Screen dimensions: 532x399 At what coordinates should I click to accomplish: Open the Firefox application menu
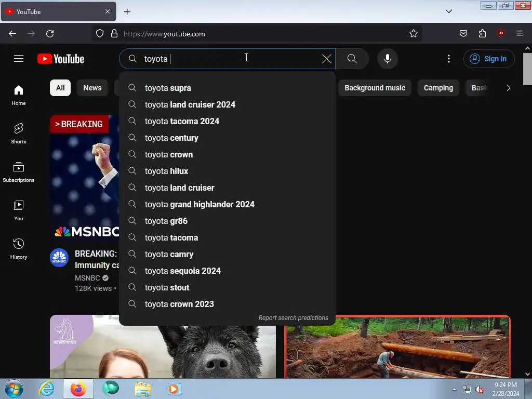[519, 33]
